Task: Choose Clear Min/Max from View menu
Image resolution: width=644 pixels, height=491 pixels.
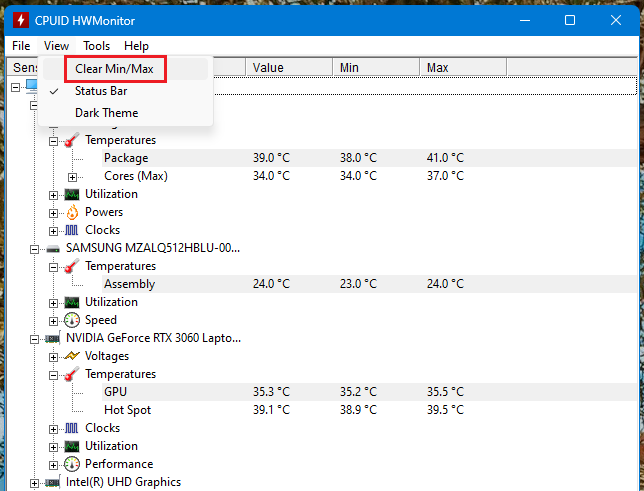Action: 125,69
